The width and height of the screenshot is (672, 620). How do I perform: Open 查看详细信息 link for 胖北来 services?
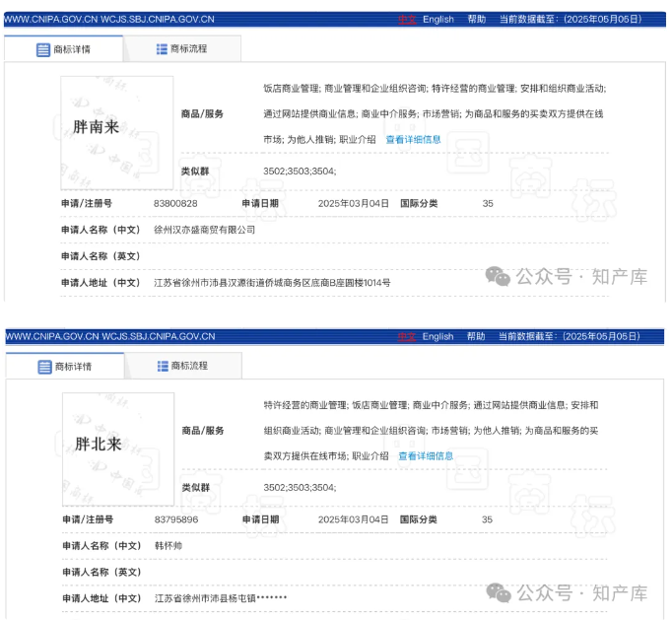click(426, 456)
